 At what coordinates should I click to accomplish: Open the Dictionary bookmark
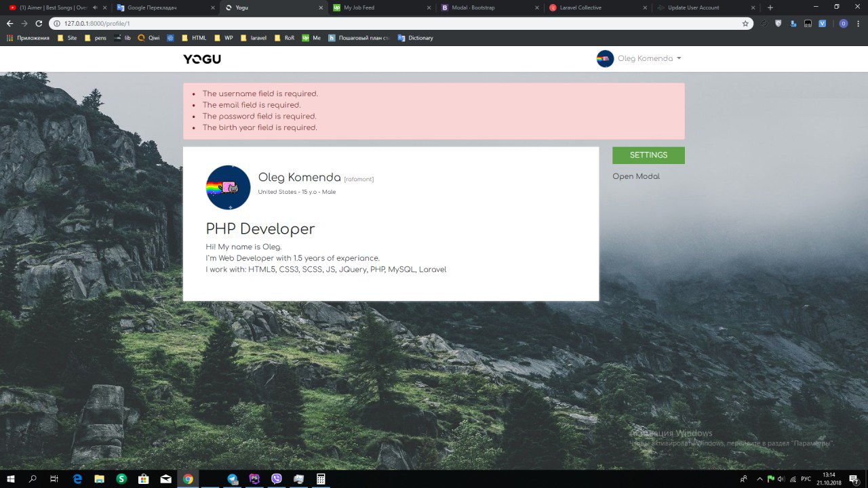click(x=415, y=38)
